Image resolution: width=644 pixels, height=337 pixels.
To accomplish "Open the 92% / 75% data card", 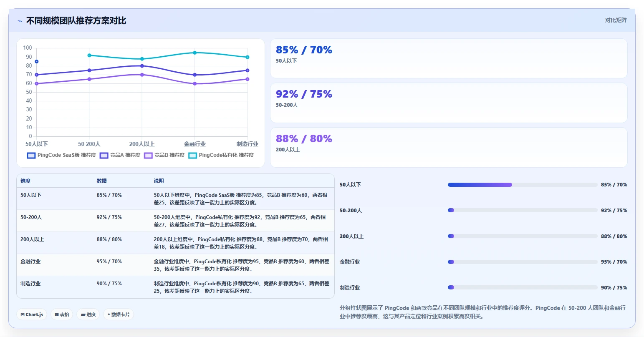I will click(449, 103).
